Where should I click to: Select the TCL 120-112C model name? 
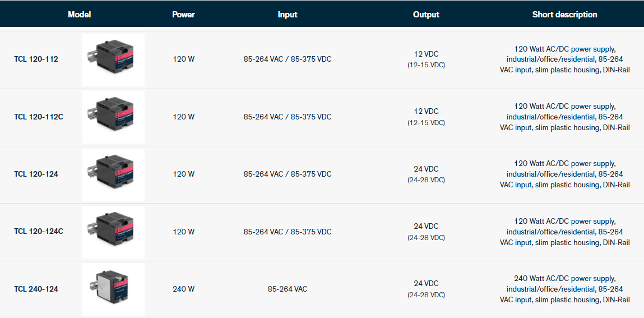39,117
